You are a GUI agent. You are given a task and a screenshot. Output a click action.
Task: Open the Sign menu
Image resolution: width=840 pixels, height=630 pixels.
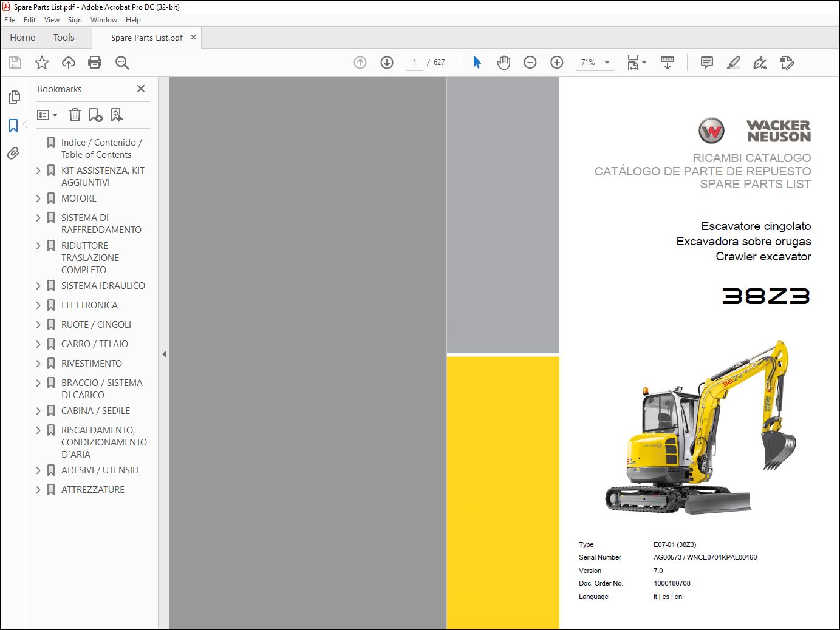tap(75, 20)
